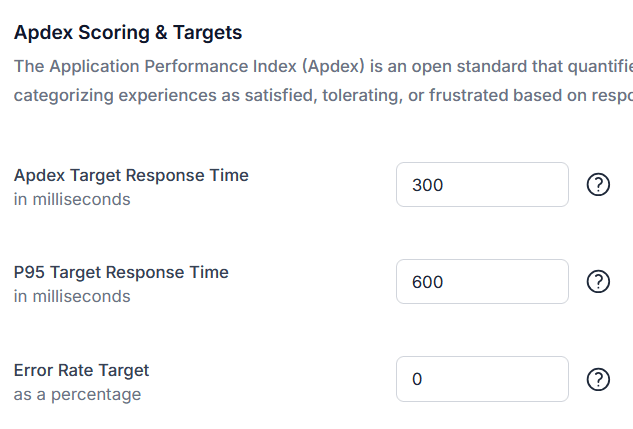The image size is (633, 429).
Task: Click "in milliseconds" under Apdex Target label
Action: (72, 199)
